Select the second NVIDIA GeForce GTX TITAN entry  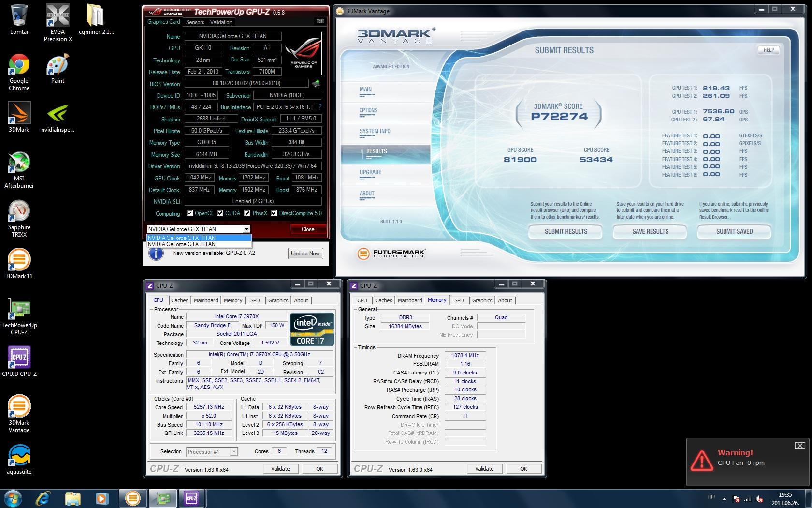tap(199, 244)
